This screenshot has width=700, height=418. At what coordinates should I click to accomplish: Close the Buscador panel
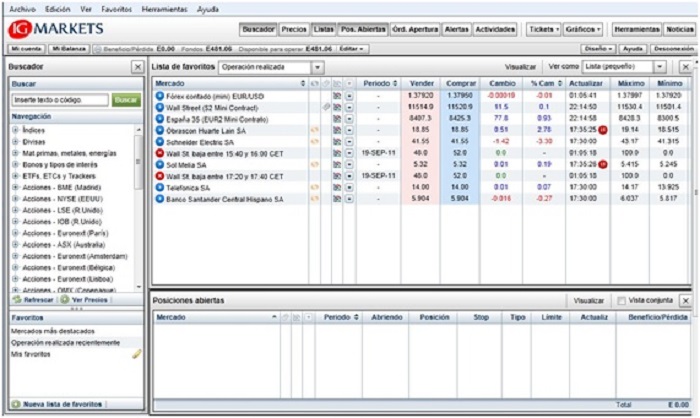pyautogui.click(x=138, y=67)
